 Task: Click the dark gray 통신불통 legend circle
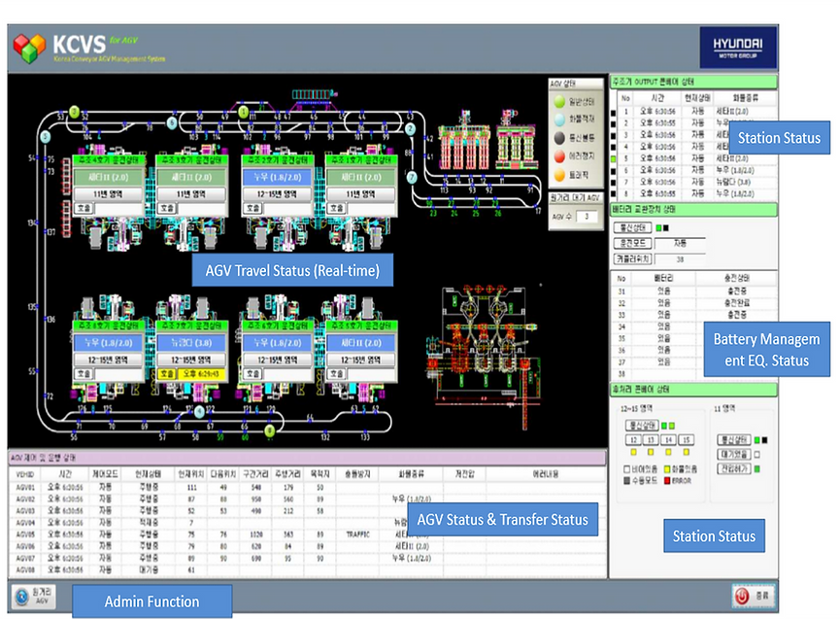coord(559,138)
